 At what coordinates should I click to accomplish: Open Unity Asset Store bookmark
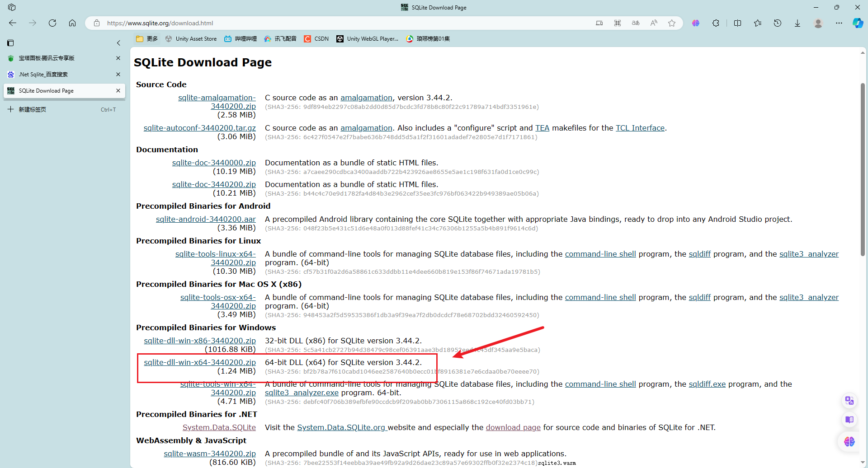191,39
